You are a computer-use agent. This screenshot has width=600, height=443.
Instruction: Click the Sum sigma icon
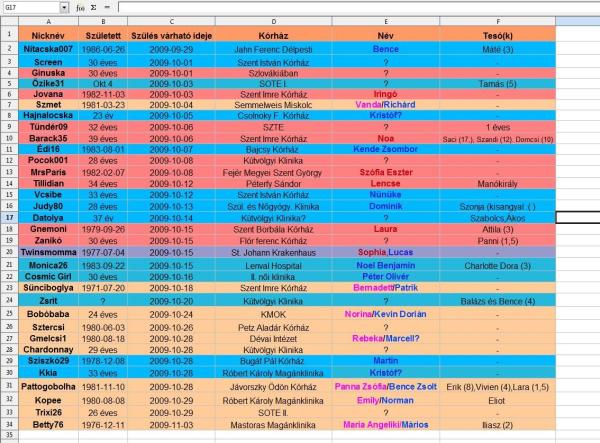pos(93,7)
